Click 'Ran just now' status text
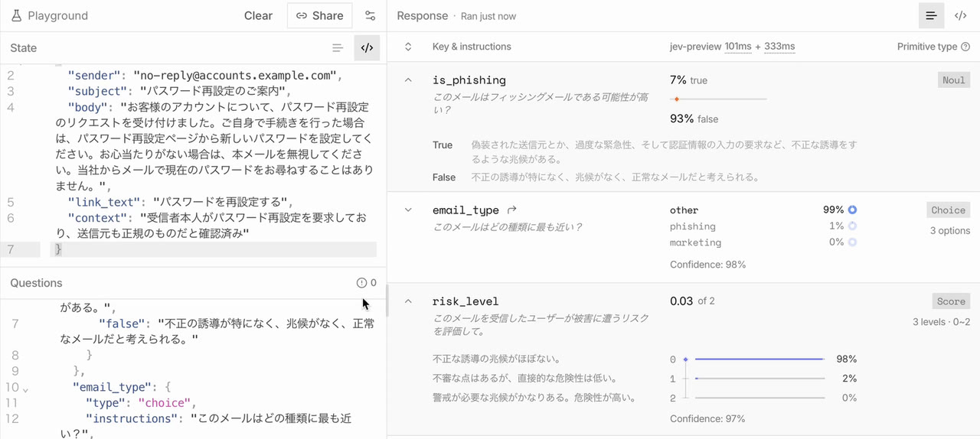The image size is (980, 439). [x=488, y=16]
